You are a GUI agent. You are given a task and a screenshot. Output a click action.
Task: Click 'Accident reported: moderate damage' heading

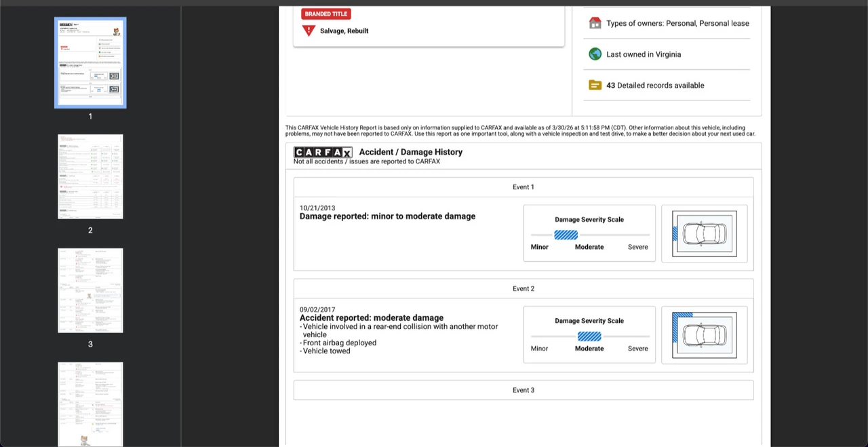(372, 318)
